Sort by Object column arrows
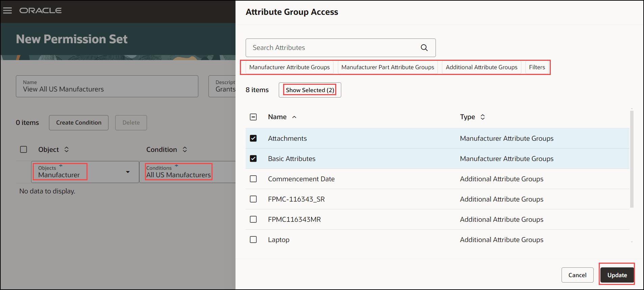644x290 pixels. point(67,150)
